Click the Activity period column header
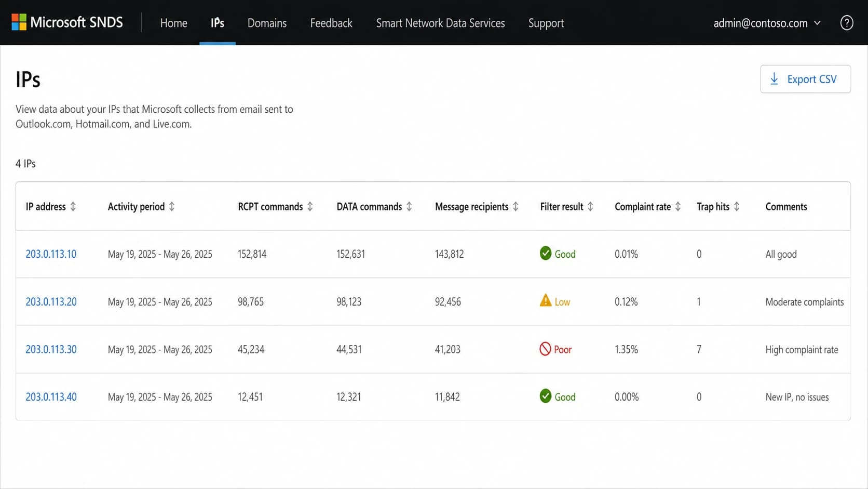Viewport: 868px width, 489px height. tap(136, 207)
